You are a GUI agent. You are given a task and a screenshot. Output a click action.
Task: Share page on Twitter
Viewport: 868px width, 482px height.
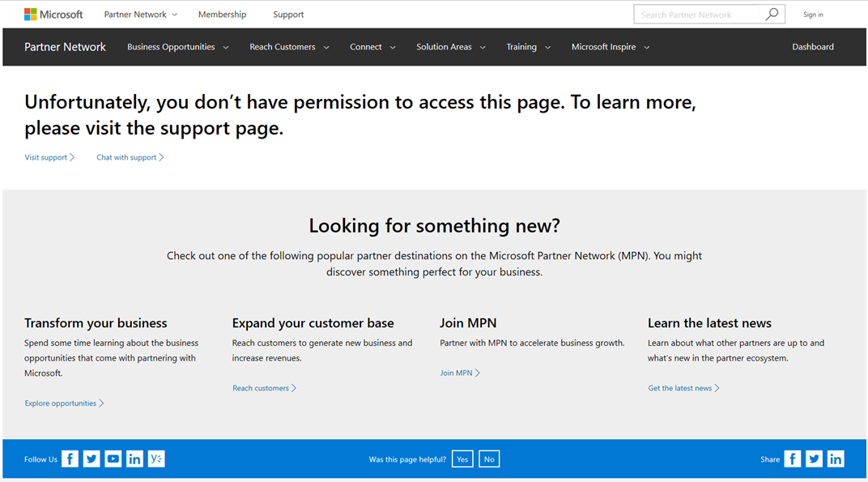tap(814, 459)
